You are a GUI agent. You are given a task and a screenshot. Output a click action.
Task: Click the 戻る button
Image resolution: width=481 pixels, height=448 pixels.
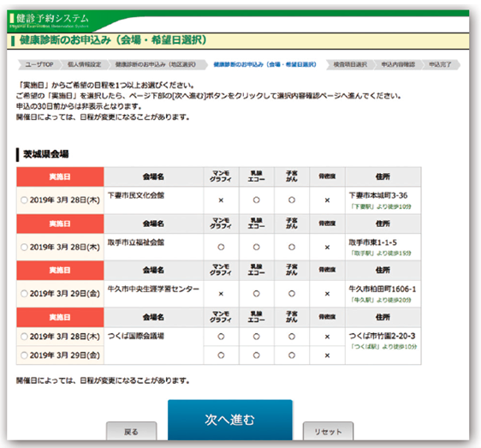[131, 431]
